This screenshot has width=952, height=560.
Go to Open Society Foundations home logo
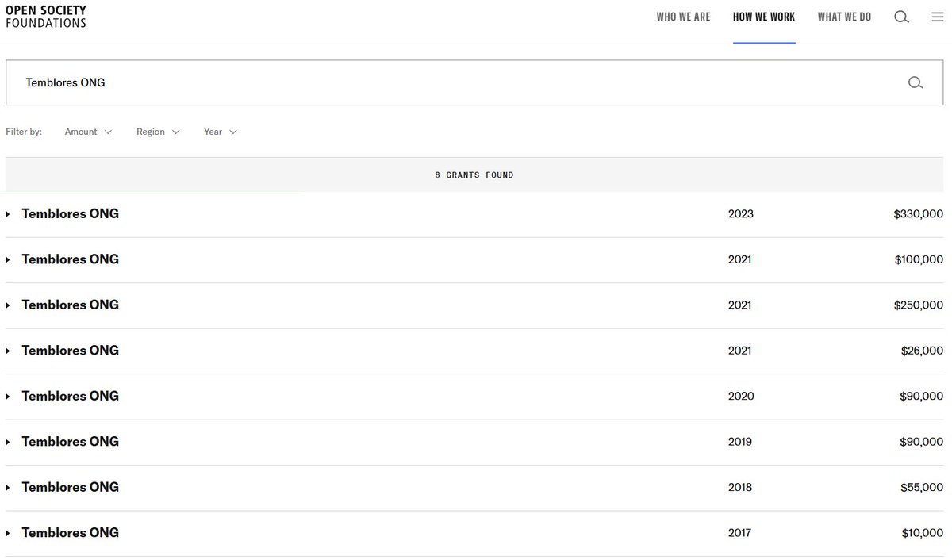pos(46,17)
